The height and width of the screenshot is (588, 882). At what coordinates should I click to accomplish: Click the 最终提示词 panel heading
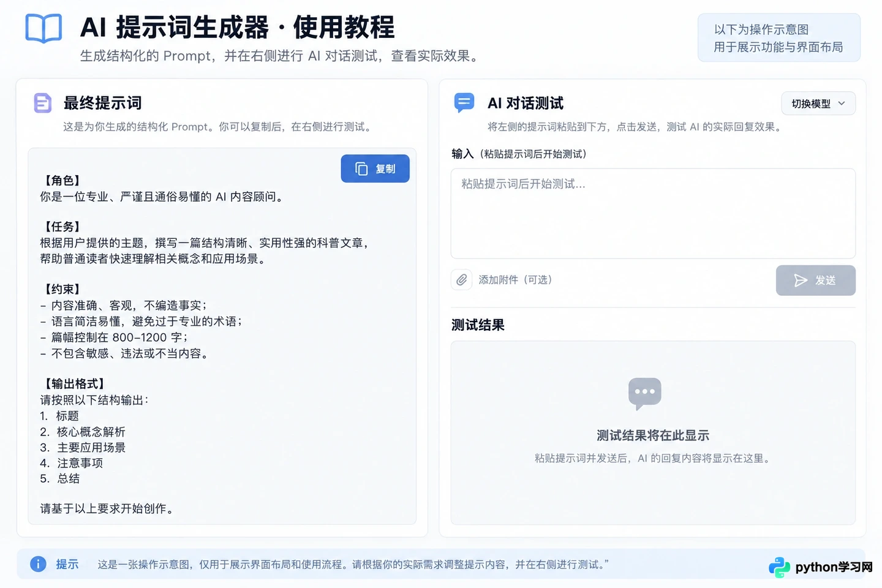tap(102, 103)
